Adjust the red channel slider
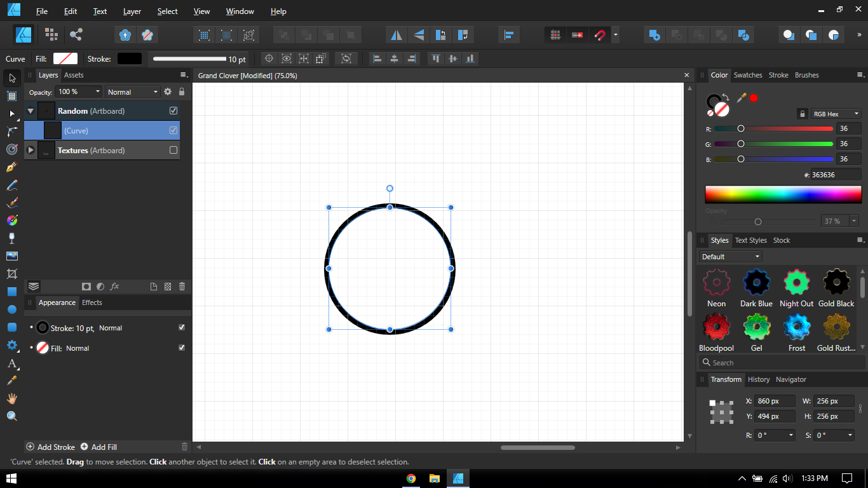 point(741,128)
